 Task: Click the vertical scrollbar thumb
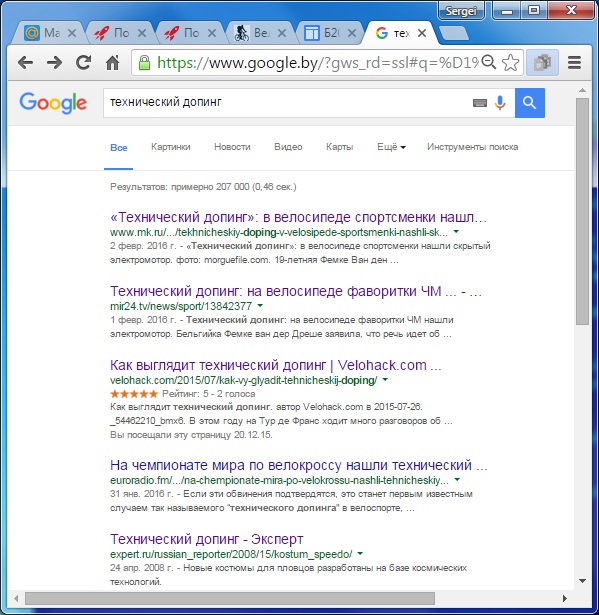click(583, 211)
